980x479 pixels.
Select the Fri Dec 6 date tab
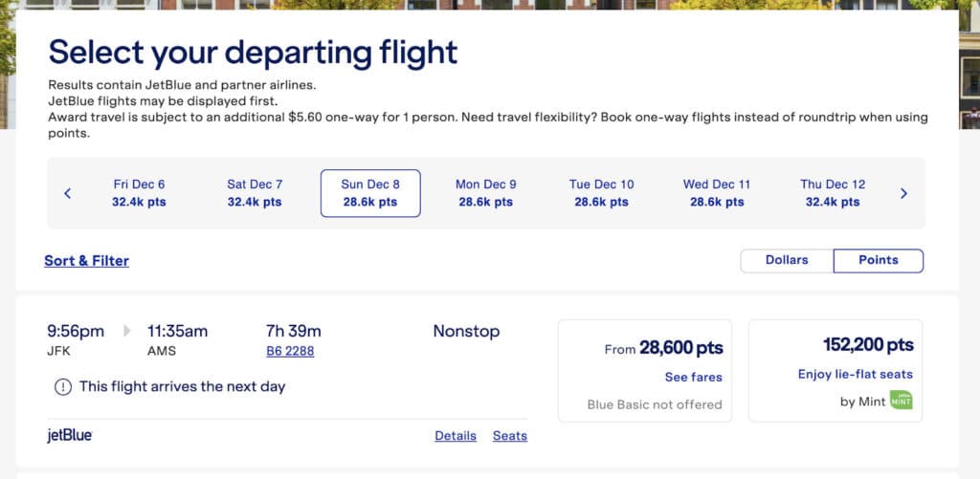coord(139,193)
